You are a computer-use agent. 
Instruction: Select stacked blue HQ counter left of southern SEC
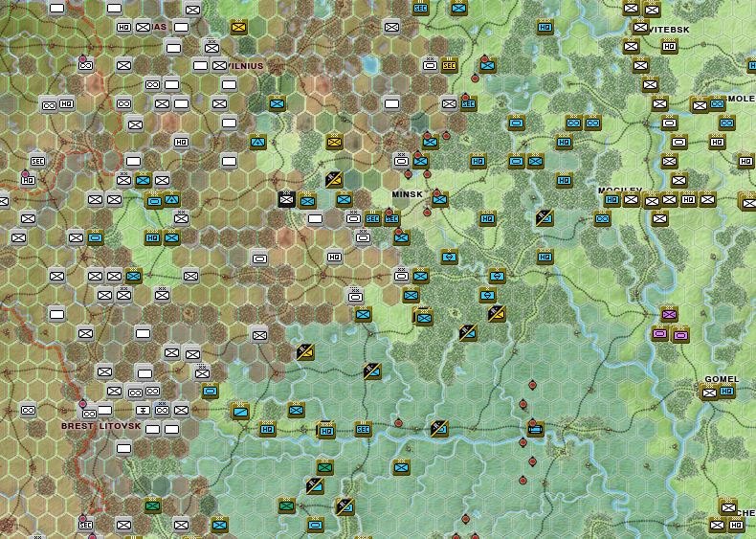click(x=326, y=431)
